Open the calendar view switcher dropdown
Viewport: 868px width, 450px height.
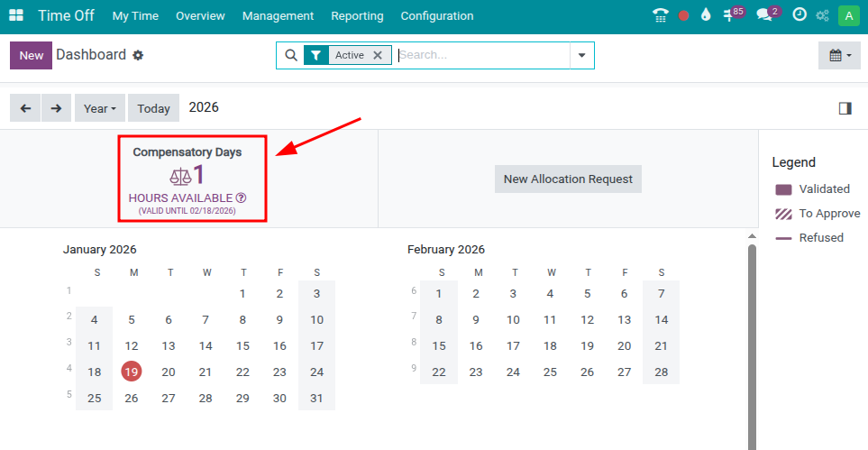pyautogui.click(x=839, y=55)
